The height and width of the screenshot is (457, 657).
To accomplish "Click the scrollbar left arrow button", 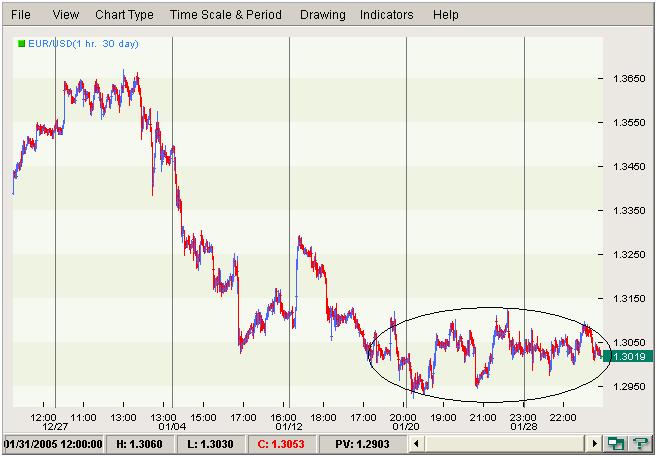I will click(416, 444).
